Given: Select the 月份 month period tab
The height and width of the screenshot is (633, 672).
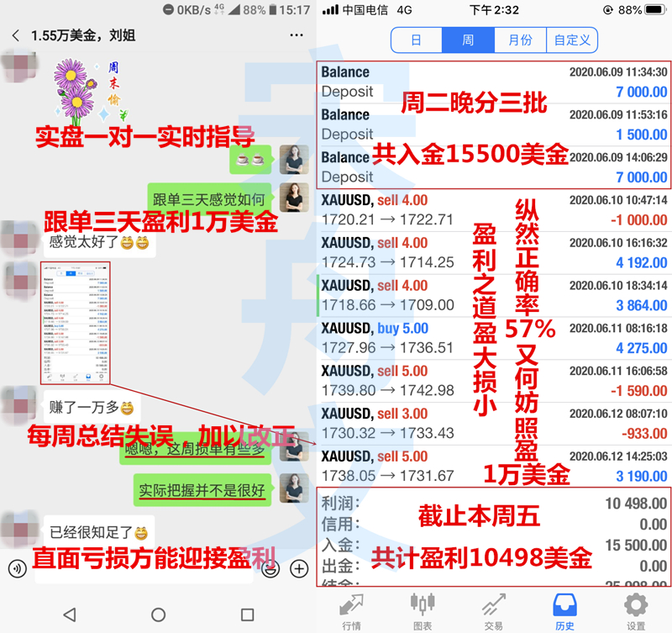Looking at the screenshot, I should (520, 40).
